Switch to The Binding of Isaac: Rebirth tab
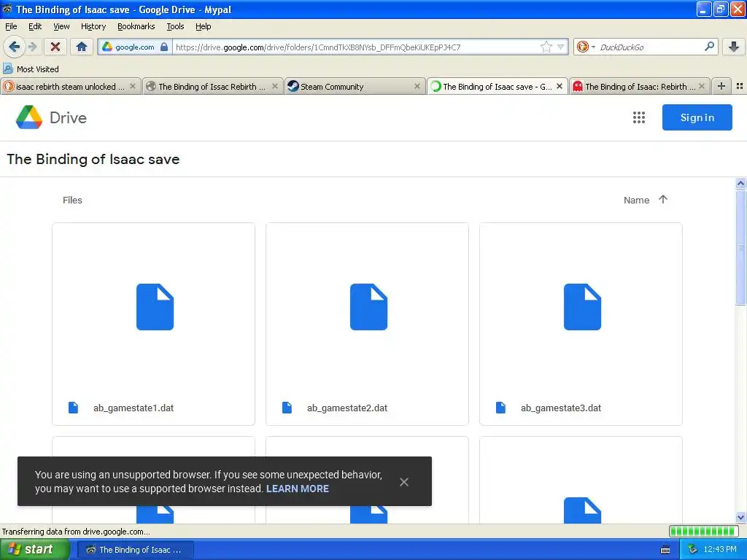 [639, 86]
